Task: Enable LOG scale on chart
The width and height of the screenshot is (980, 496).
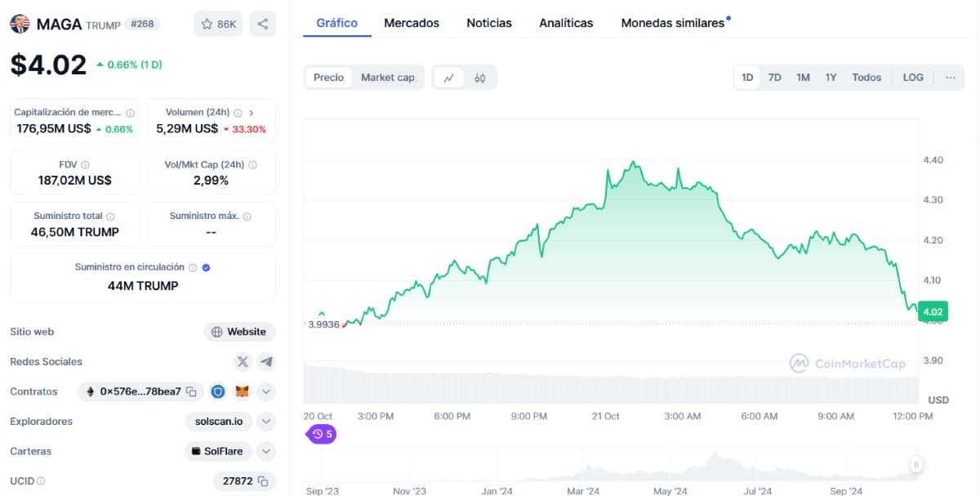Action: (x=913, y=78)
